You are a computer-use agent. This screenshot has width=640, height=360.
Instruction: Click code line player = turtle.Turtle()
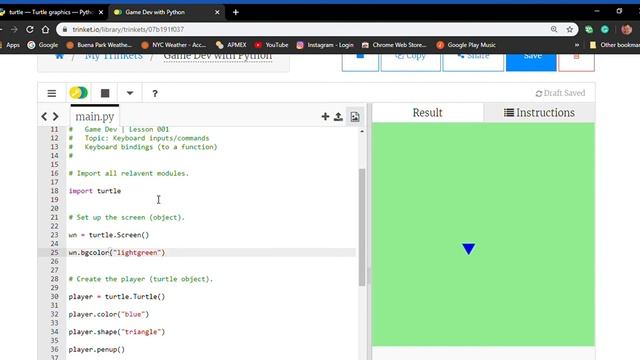coord(117,297)
